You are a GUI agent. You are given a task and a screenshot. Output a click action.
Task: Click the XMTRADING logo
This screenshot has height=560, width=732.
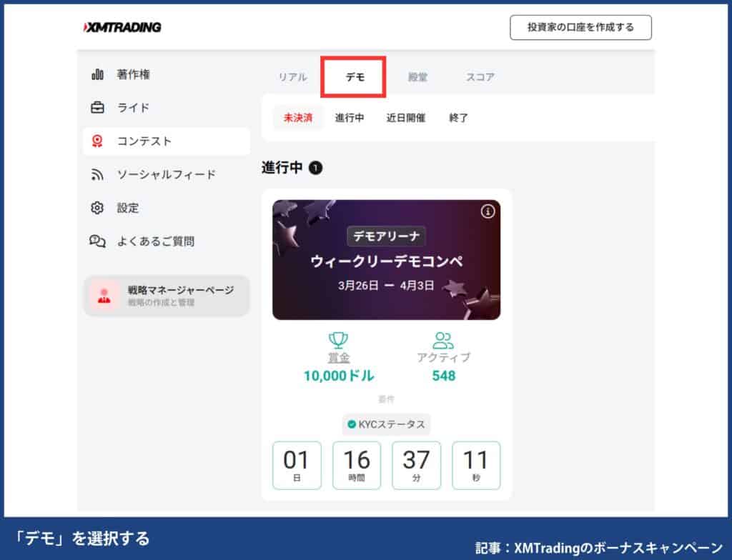[122, 28]
